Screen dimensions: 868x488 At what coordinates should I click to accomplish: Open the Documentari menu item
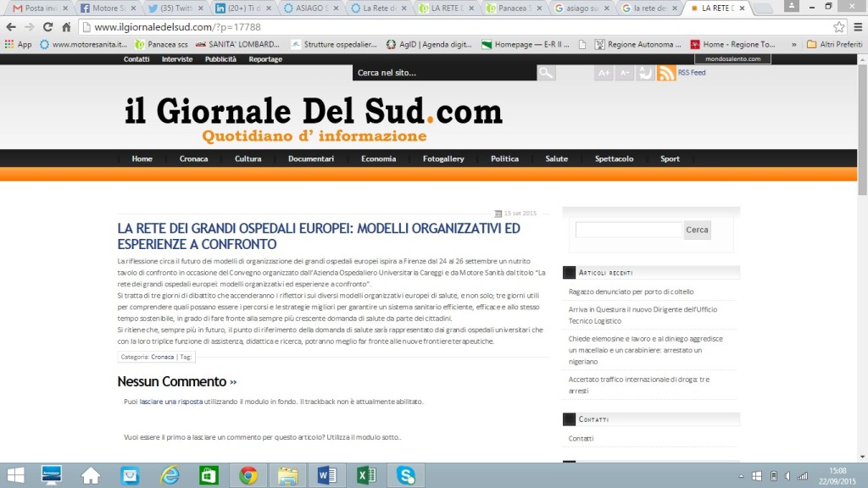click(311, 158)
